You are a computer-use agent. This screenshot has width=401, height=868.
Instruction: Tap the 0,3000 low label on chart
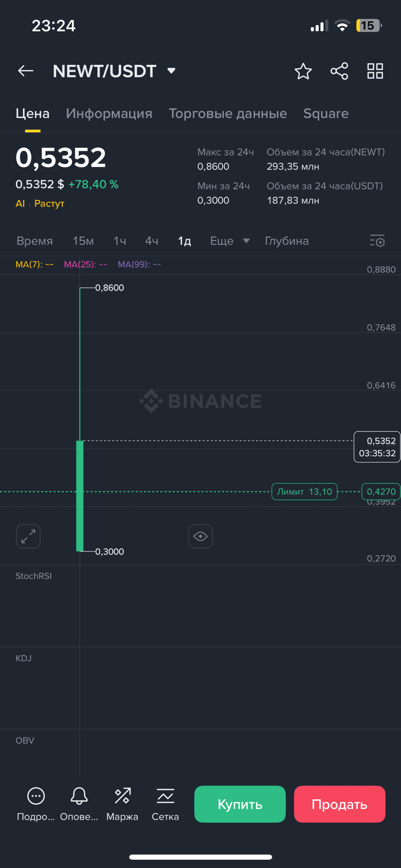(x=109, y=552)
